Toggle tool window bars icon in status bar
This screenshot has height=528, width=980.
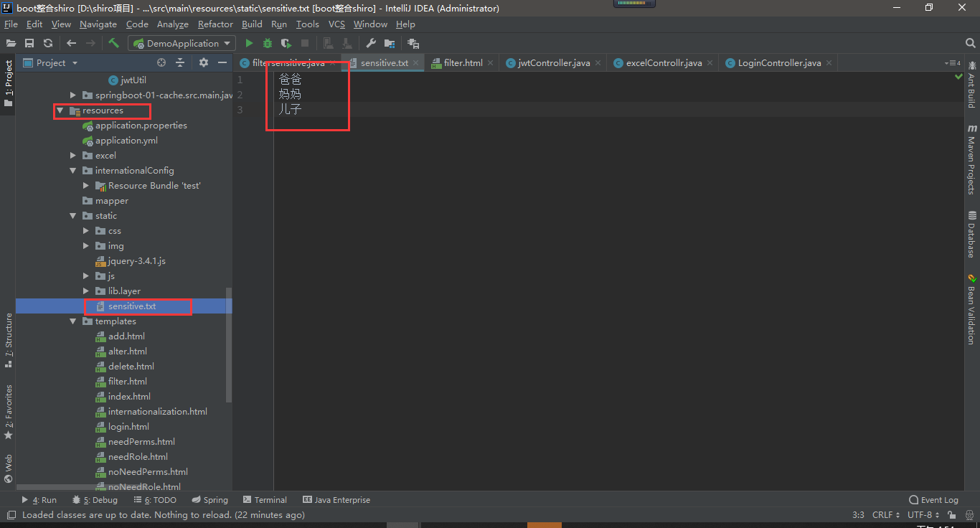tap(11, 514)
